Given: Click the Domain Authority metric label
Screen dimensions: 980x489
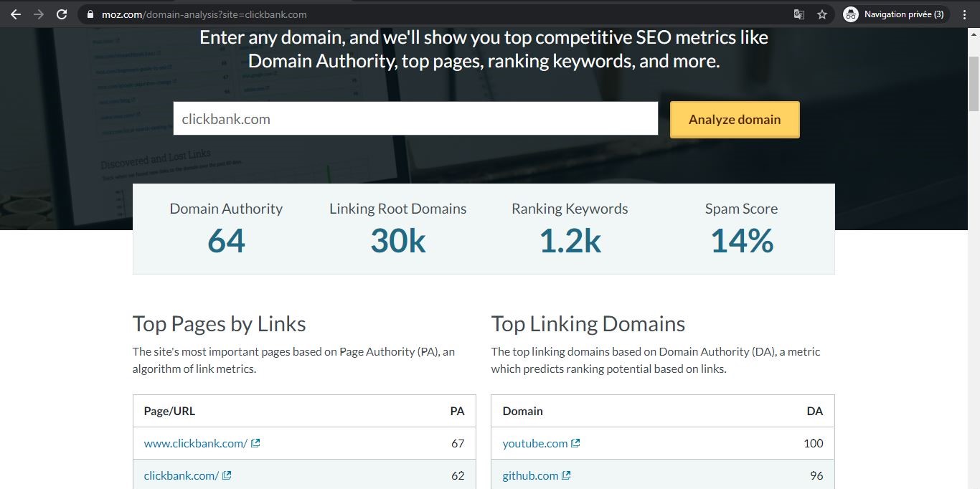Looking at the screenshot, I should tap(226, 209).
